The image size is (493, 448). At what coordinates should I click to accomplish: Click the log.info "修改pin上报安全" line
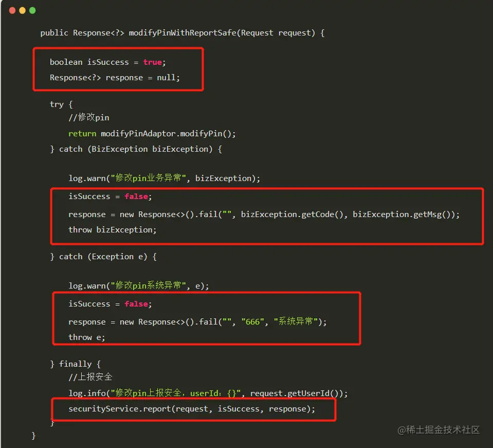click(x=208, y=393)
